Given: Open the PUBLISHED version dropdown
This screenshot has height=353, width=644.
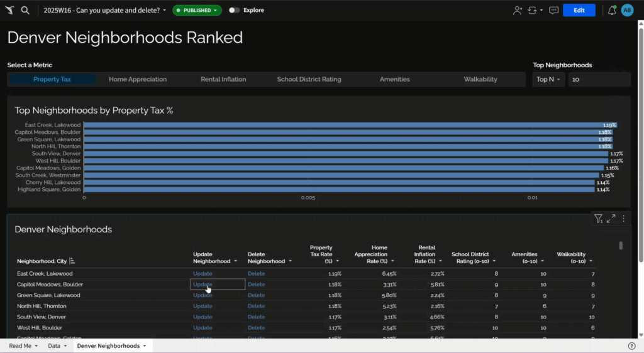Looking at the screenshot, I should [x=197, y=10].
